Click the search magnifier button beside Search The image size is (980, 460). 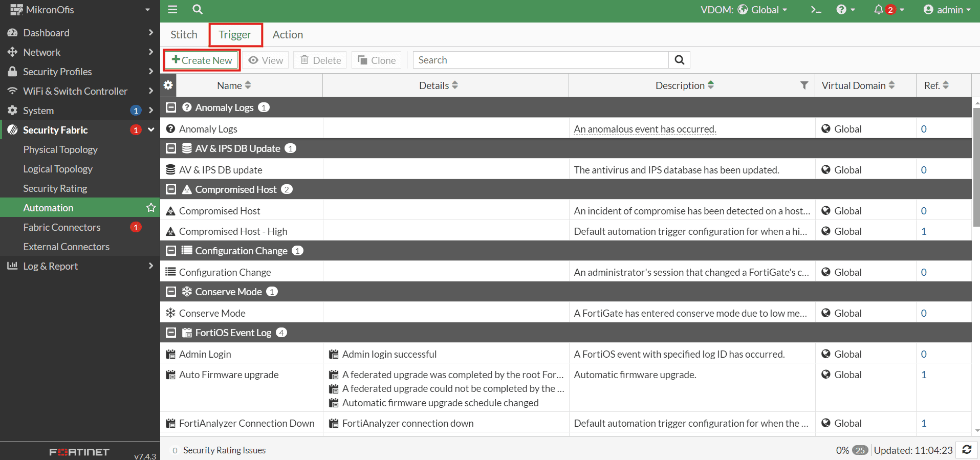coord(679,60)
